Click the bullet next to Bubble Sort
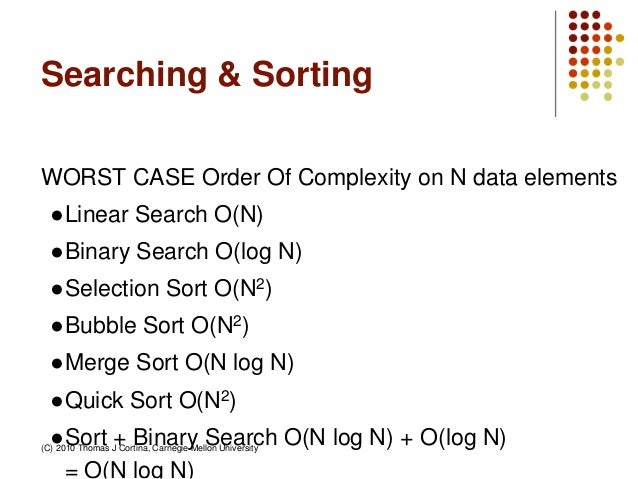Viewport: 638px width, 479px height. tap(57, 327)
